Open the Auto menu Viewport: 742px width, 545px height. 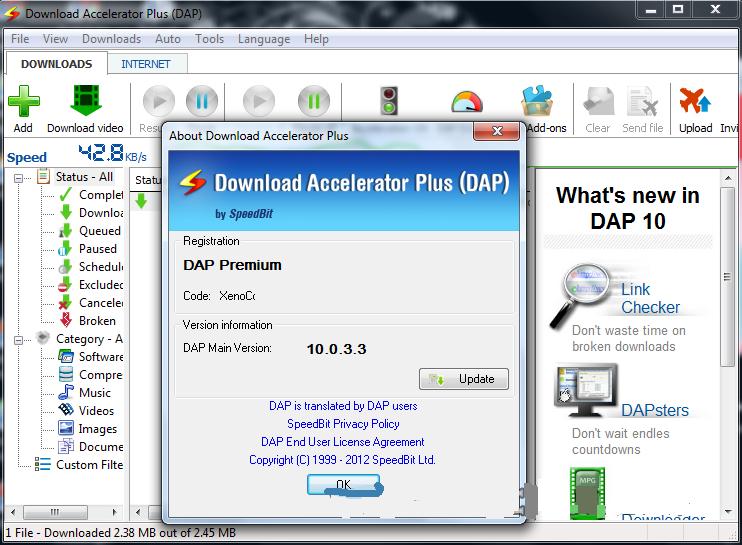(x=168, y=39)
